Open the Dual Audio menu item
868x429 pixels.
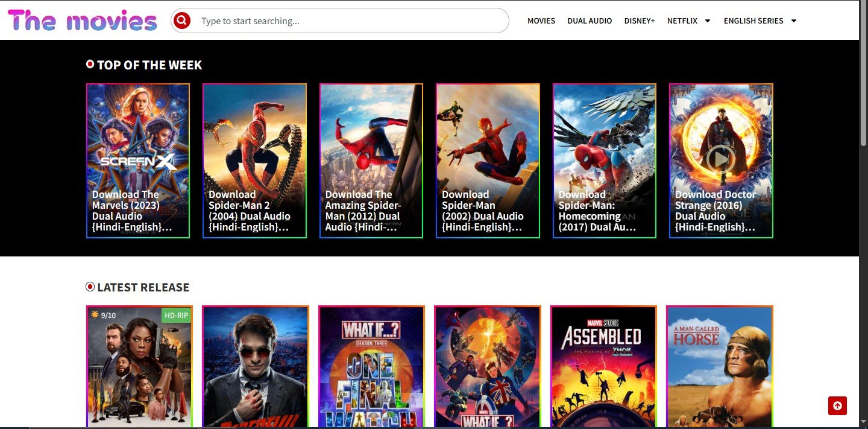pos(590,21)
